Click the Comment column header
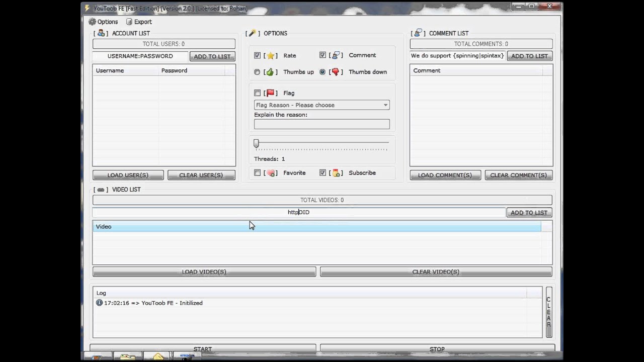Image resolution: width=644 pixels, height=362 pixels. click(476, 70)
